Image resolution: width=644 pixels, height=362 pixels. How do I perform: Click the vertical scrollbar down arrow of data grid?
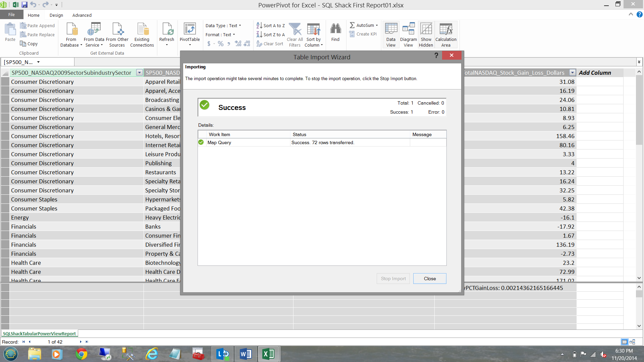[639, 278]
